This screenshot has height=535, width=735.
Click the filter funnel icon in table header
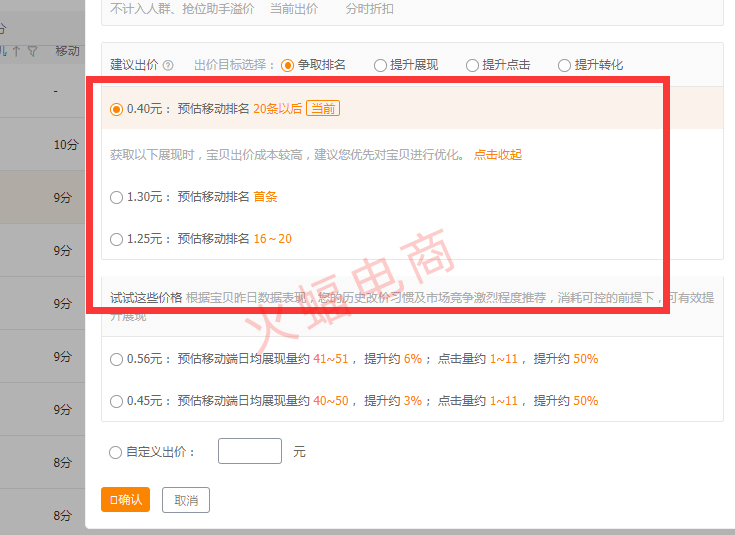pos(33,51)
